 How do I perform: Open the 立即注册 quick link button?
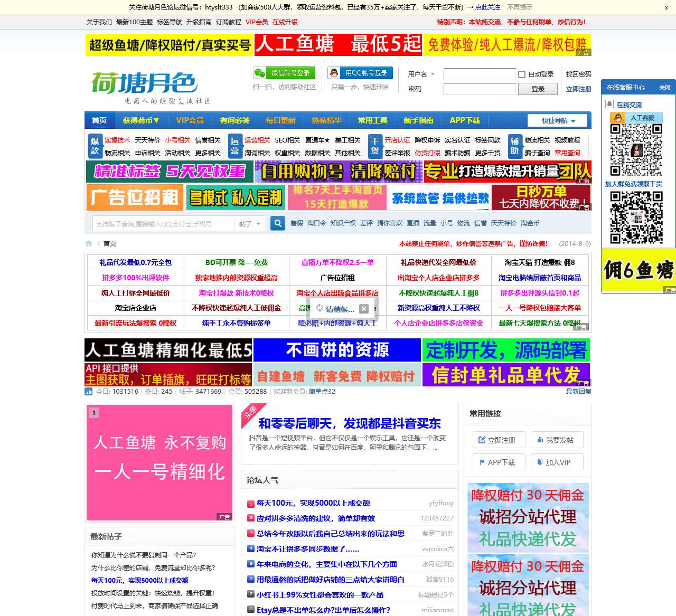[x=498, y=440]
